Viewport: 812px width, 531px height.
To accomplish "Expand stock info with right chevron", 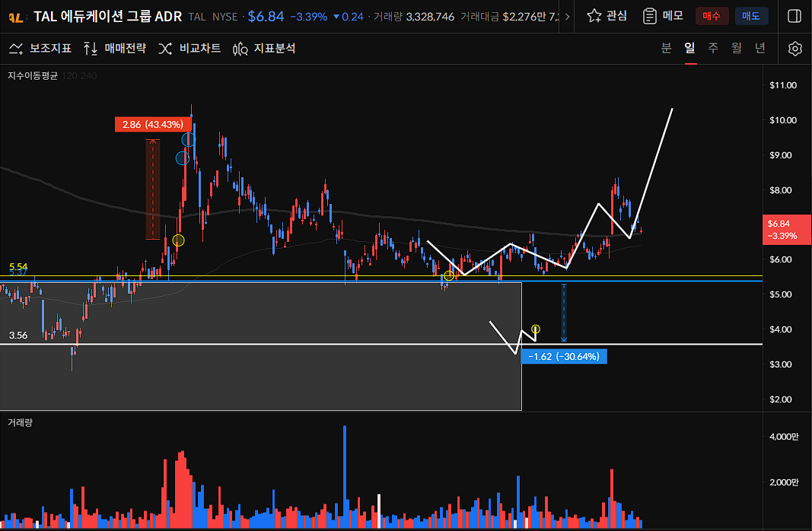I will coord(567,17).
